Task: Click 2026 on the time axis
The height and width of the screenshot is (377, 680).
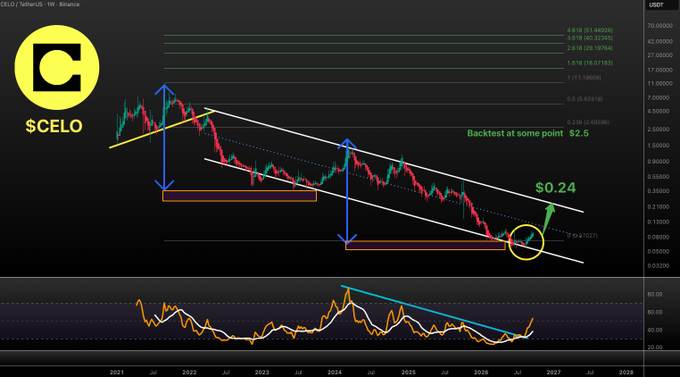Action: [481, 372]
